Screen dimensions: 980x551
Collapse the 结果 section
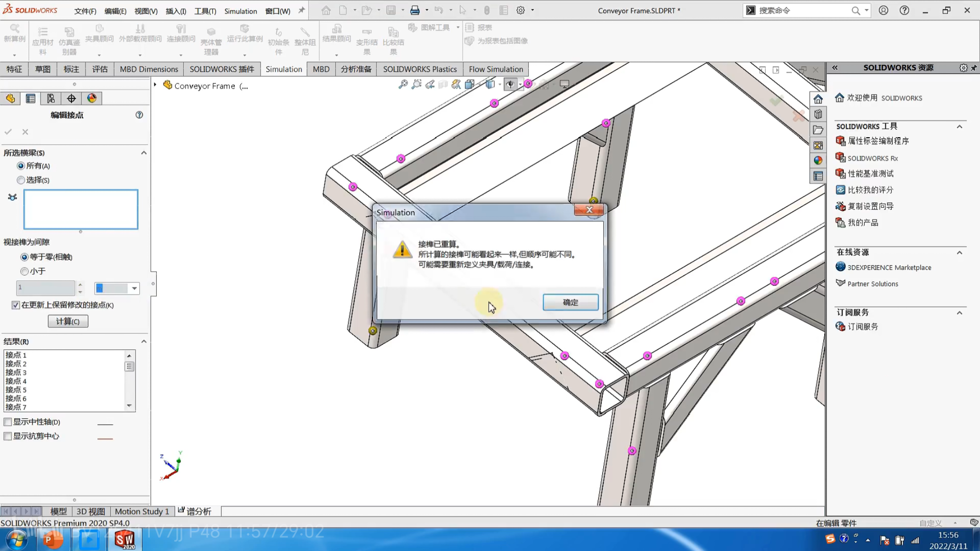pyautogui.click(x=144, y=342)
